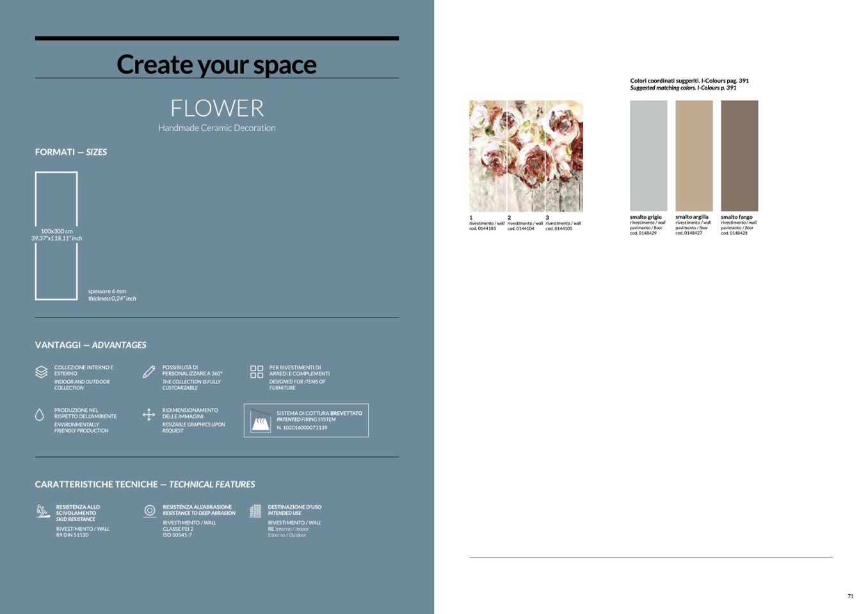Viewport: 868px width, 614px height.
Task: Click the skid resistance icon
Action: point(43,511)
